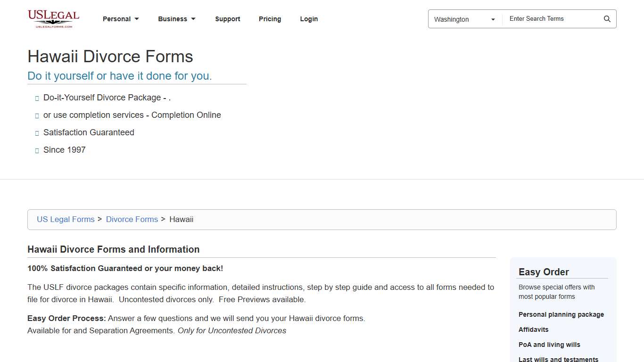Click the bullet icon beside Since 1997
The width and height of the screenshot is (644, 362).
tap(37, 150)
